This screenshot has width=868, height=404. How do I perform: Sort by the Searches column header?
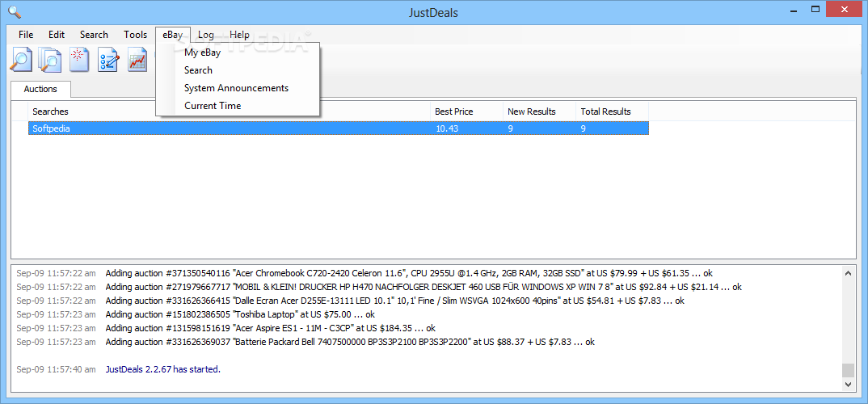pyautogui.click(x=230, y=112)
